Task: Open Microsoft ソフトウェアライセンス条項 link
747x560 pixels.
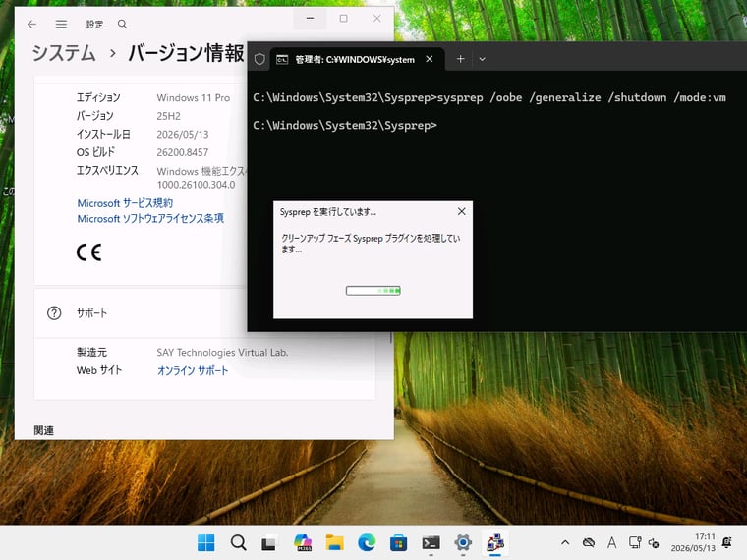Action: tap(150, 218)
